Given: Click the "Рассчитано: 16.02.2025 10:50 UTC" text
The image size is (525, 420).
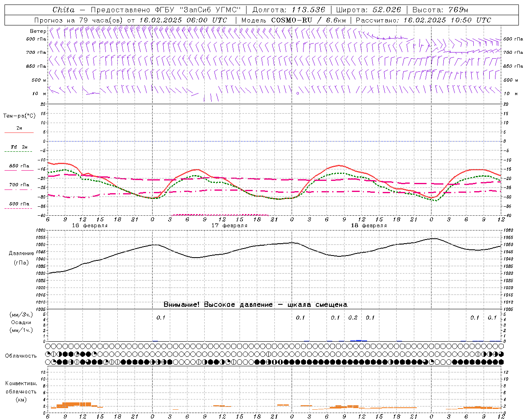Looking at the screenshot, I should tap(423, 20).
